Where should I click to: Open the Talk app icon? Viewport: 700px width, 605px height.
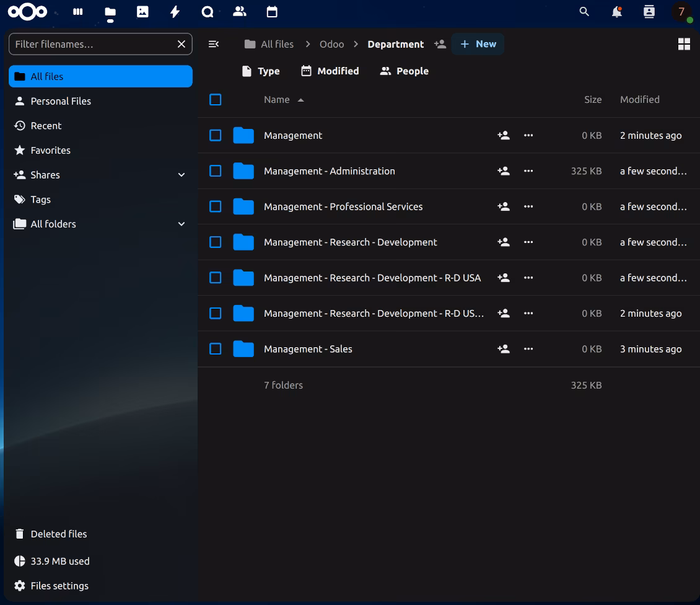tap(207, 12)
